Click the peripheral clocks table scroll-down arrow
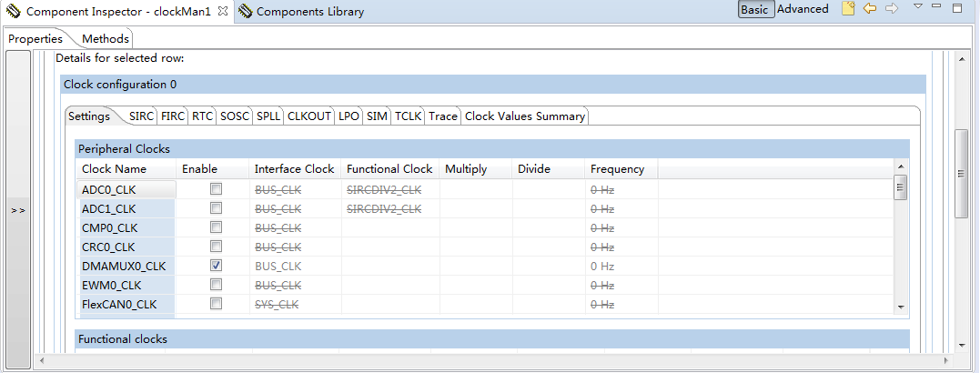Image resolution: width=980 pixels, height=373 pixels. click(x=901, y=307)
